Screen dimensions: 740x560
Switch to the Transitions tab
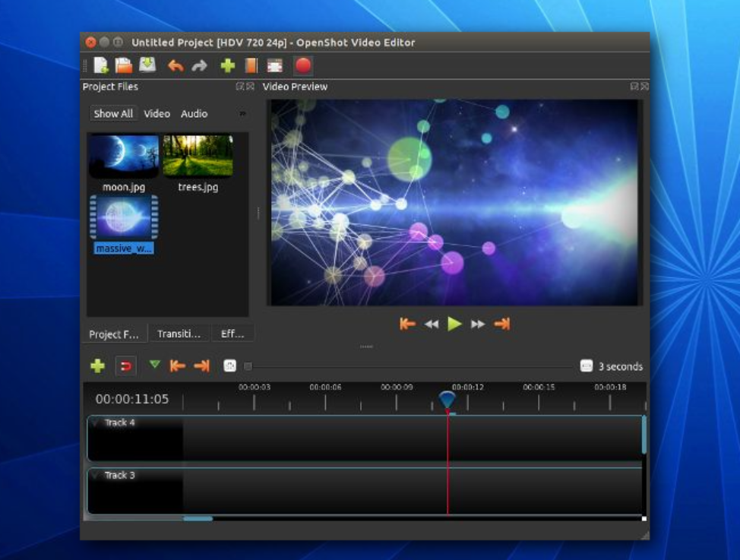click(x=179, y=334)
